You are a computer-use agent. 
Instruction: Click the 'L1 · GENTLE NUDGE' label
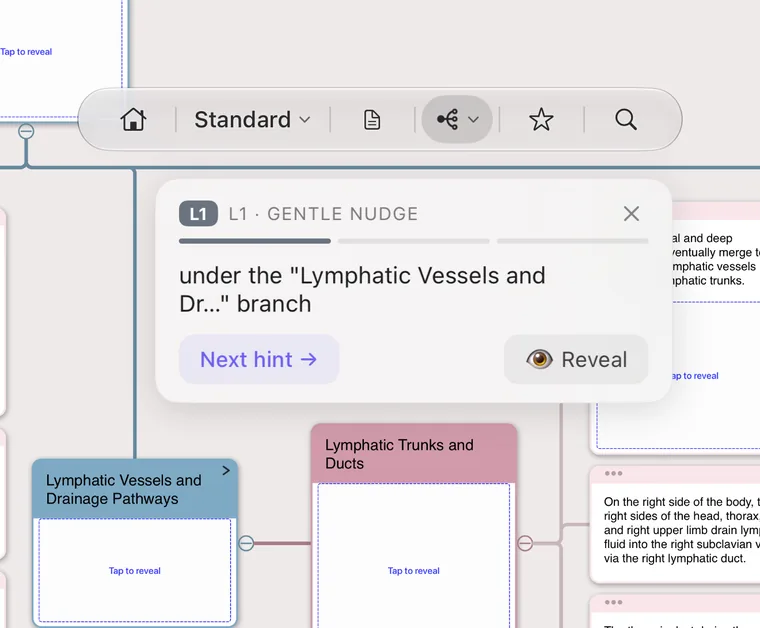(323, 214)
